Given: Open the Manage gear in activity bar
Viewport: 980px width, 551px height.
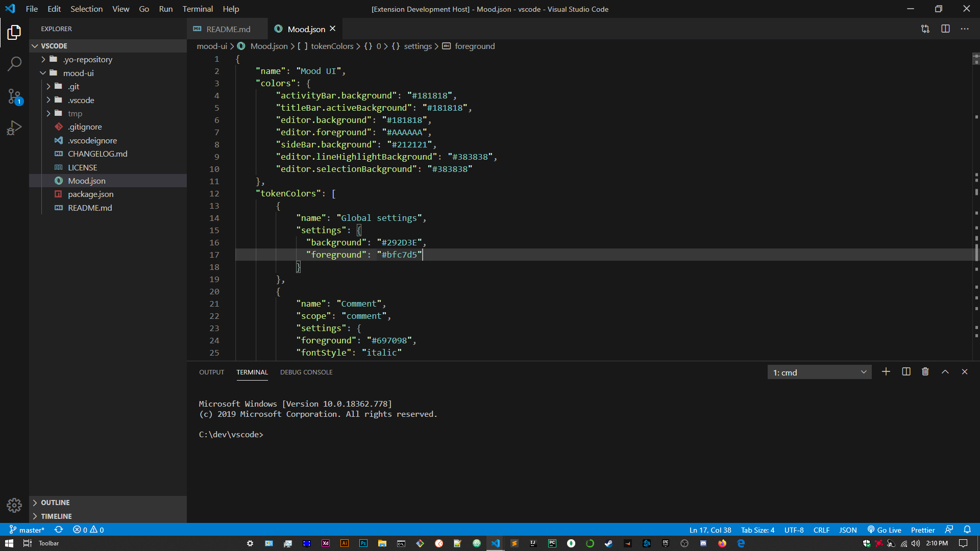Looking at the screenshot, I should 14,505.
